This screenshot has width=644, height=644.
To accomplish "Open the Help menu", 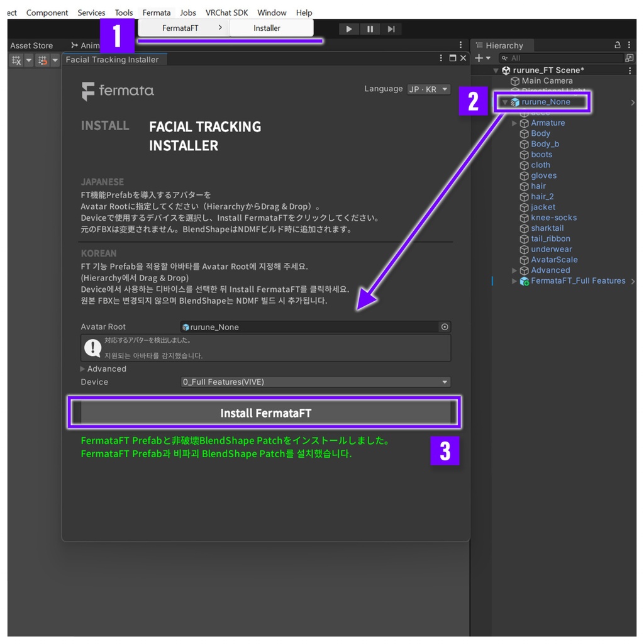I will click(304, 13).
